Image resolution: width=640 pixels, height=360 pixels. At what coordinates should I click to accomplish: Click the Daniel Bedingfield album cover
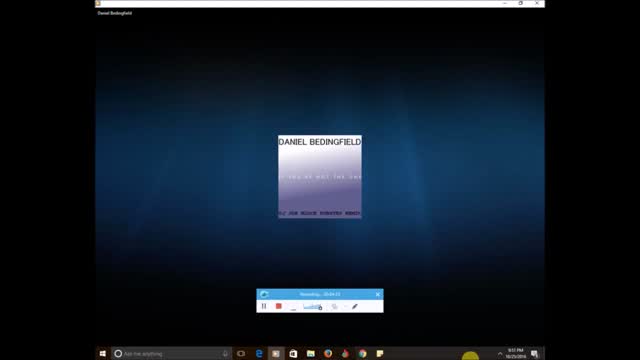pos(320,177)
